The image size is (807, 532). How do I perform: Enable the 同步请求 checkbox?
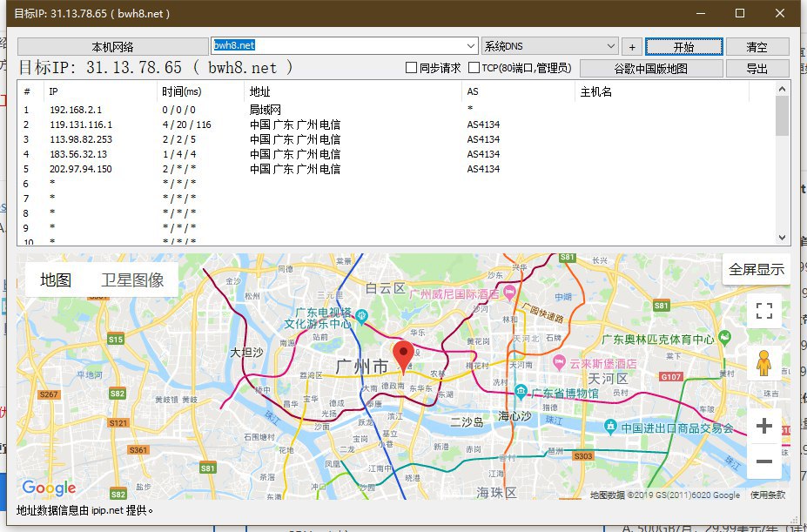[413, 68]
